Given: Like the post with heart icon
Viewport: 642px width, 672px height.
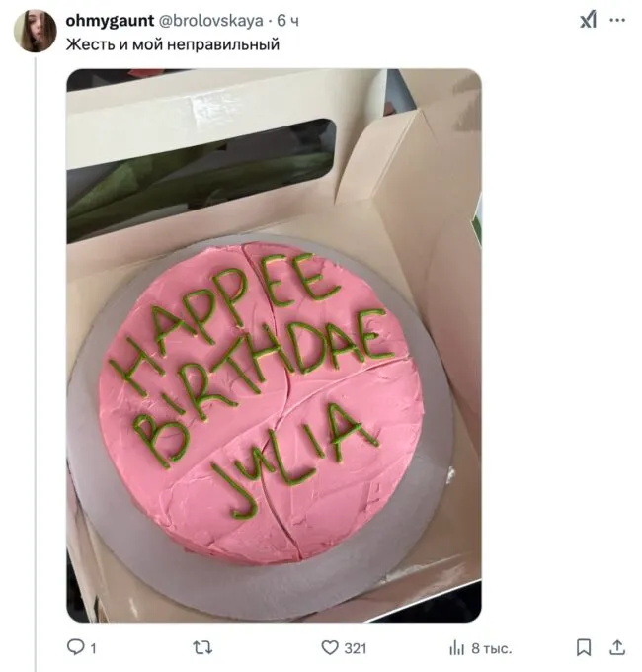Looking at the screenshot, I should (330, 647).
